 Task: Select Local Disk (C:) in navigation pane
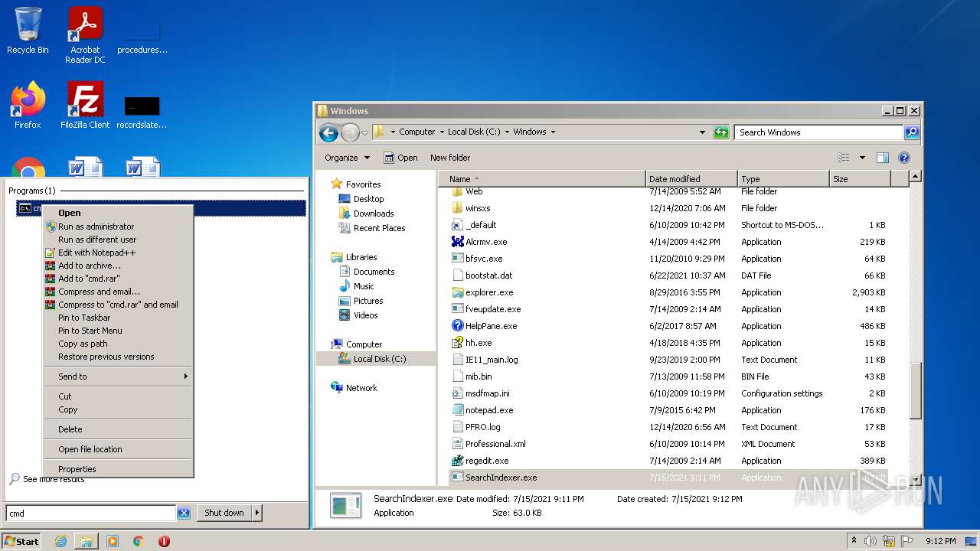click(x=379, y=359)
